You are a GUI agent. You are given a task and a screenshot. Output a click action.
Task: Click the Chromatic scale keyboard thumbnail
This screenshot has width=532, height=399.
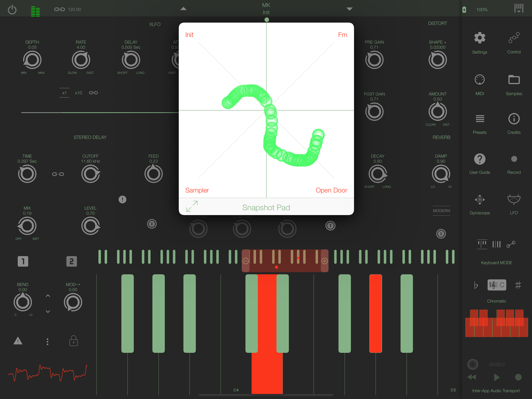pyautogui.click(x=496, y=323)
